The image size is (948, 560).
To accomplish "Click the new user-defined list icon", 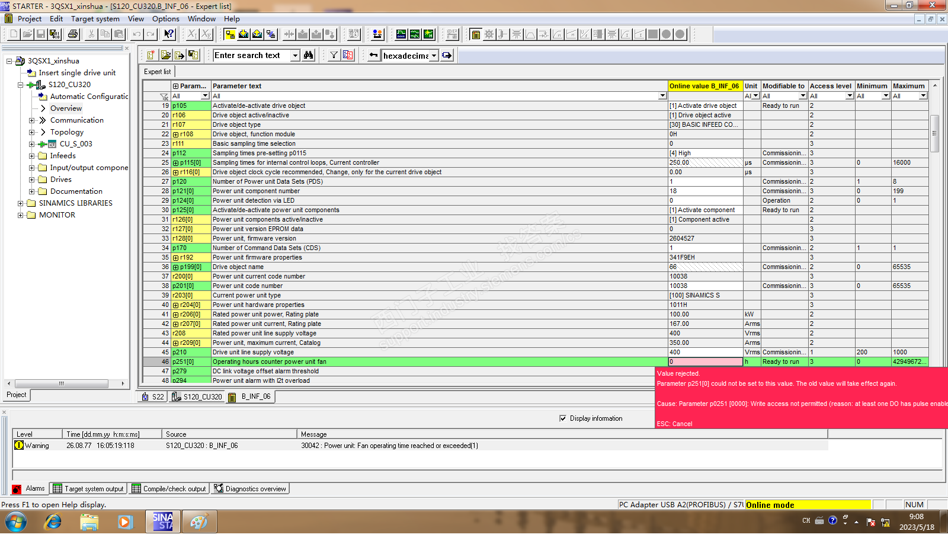I will click(x=151, y=55).
